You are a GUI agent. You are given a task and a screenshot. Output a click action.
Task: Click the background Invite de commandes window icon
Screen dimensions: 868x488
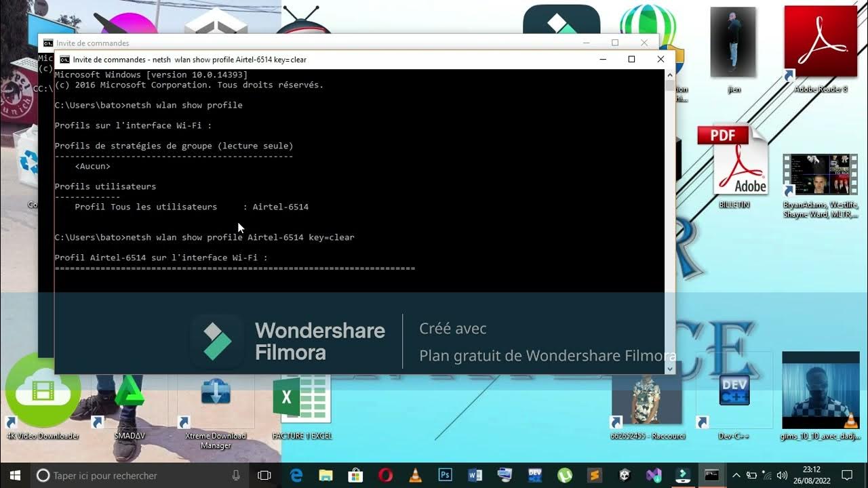coord(48,43)
